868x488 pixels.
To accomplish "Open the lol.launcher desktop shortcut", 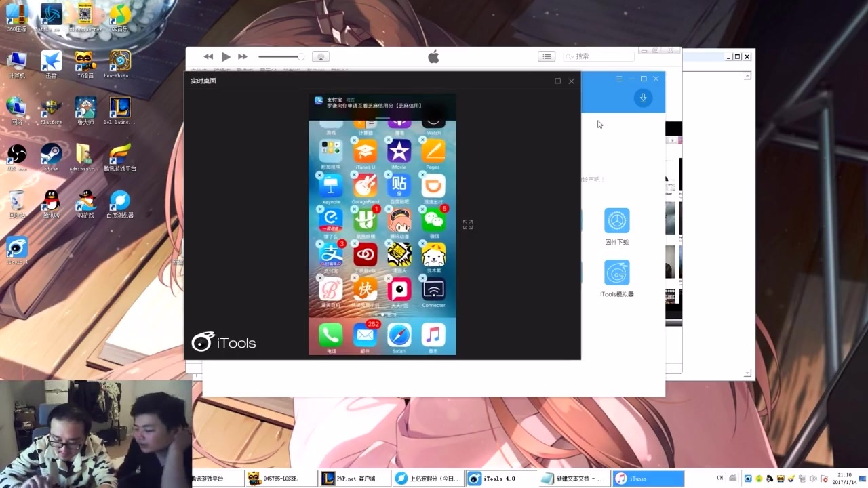I will click(120, 111).
